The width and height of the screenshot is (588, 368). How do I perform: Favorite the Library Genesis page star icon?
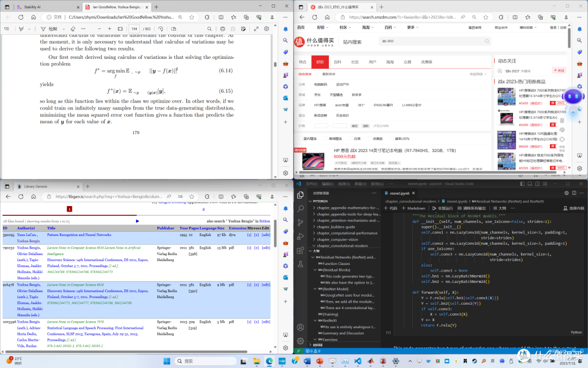tap(192, 196)
